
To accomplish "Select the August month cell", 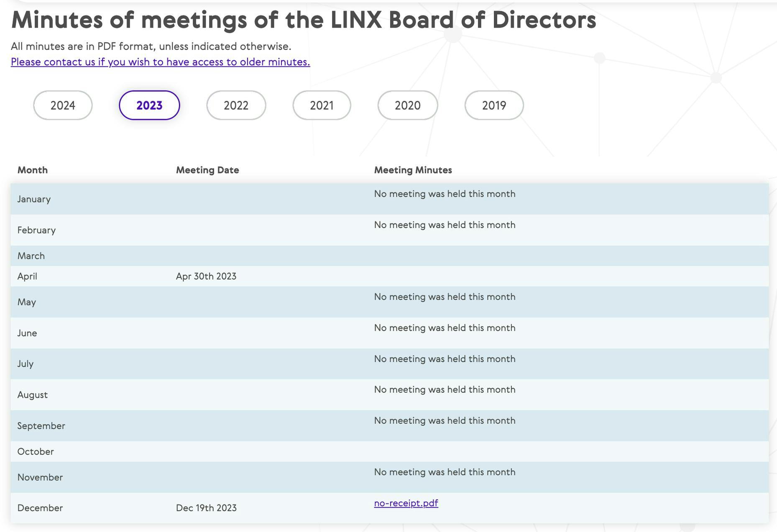I will tap(33, 395).
